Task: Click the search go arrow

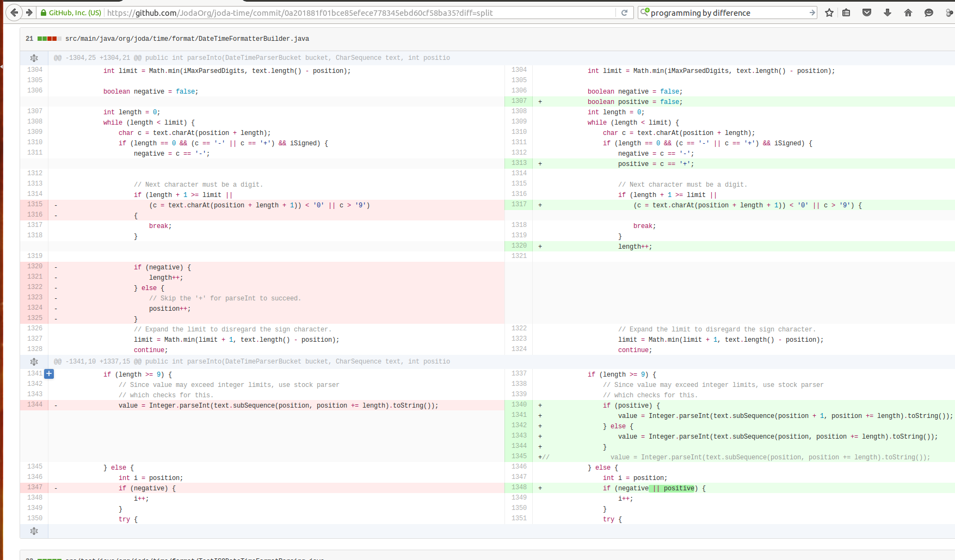Action: click(812, 13)
